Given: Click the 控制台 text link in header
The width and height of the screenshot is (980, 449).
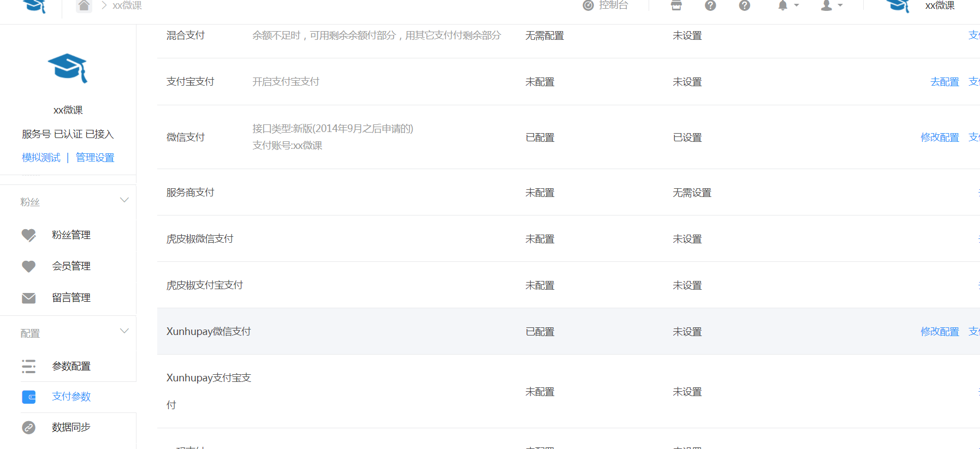Looking at the screenshot, I should coord(613,5).
